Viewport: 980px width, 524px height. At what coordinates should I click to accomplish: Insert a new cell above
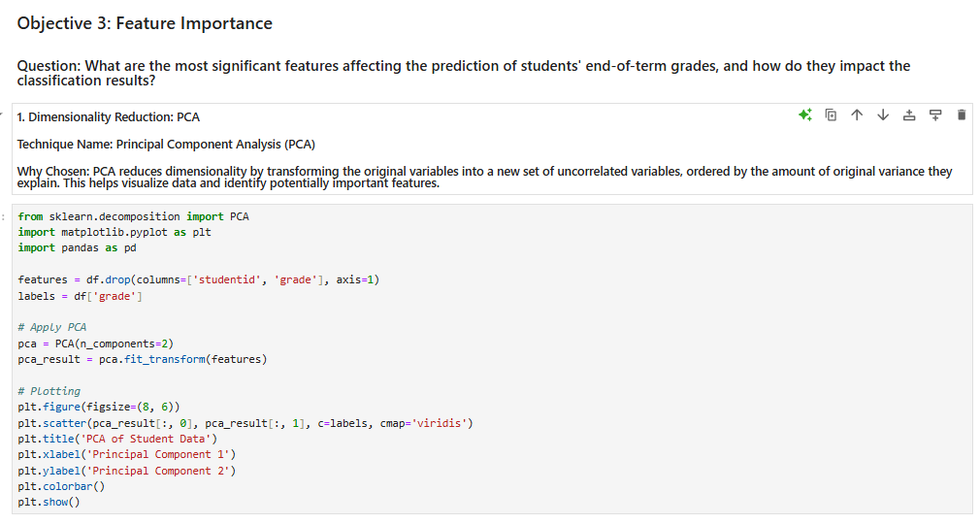click(909, 115)
